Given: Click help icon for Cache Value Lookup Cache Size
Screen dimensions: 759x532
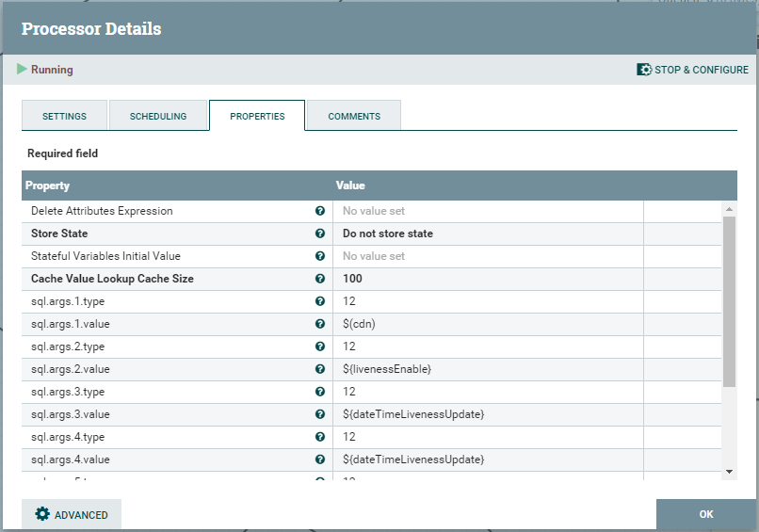Looking at the screenshot, I should (x=320, y=279).
